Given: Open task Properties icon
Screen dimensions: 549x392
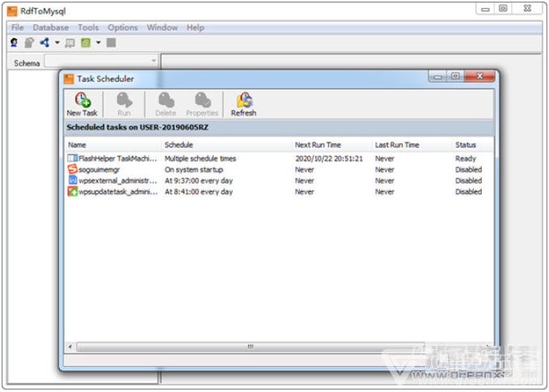Looking at the screenshot, I should point(203,100).
